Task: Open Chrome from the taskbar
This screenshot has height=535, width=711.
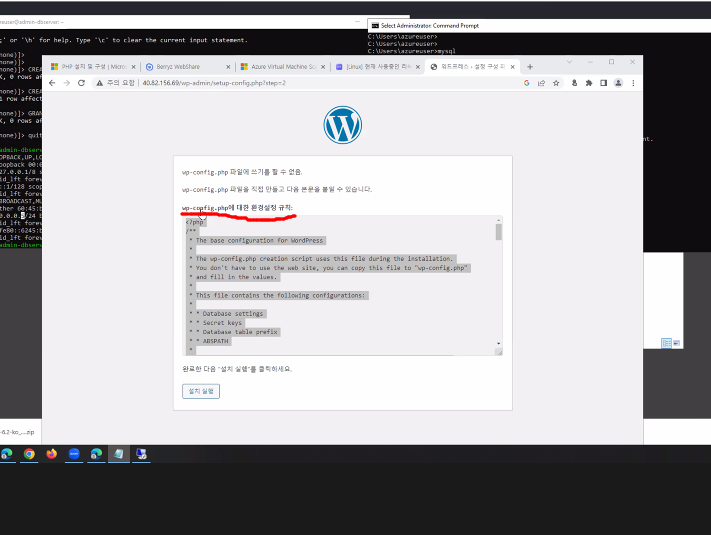Action: [x=29, y=453]
